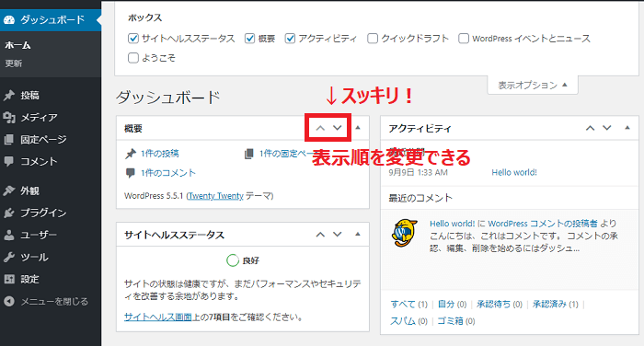Viewport: 644px width, 346px height.
Task: Open Hello world! link in 最近のコメント
Action: [453, 224]
